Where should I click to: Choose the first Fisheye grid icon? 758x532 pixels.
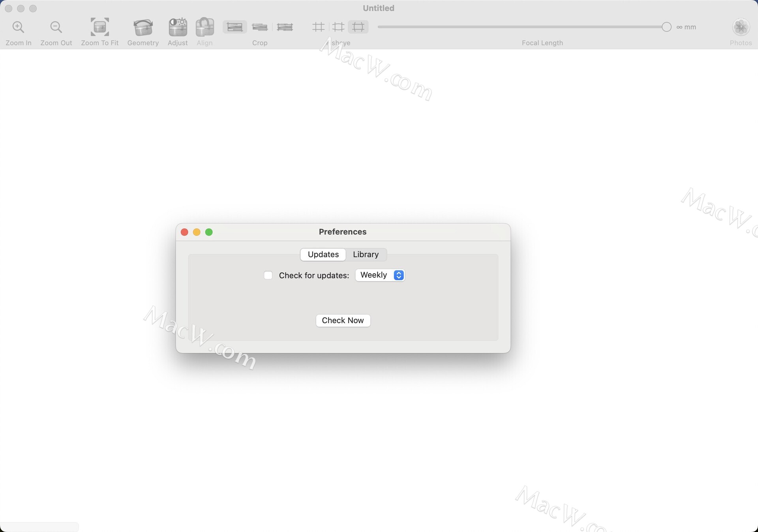coord(318,27)
